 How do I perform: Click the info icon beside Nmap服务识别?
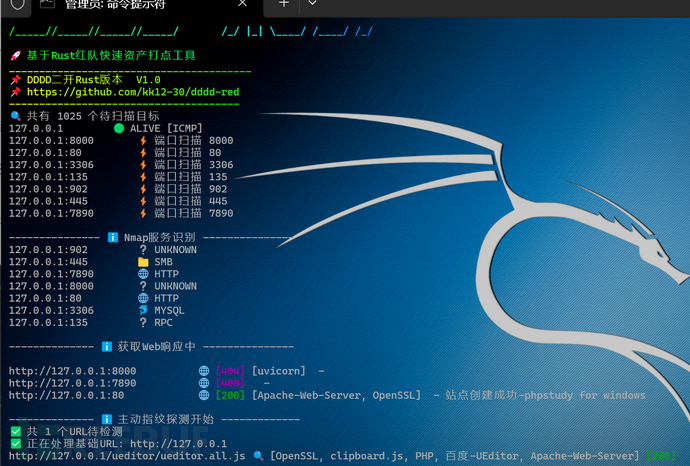tap(113, 238)
